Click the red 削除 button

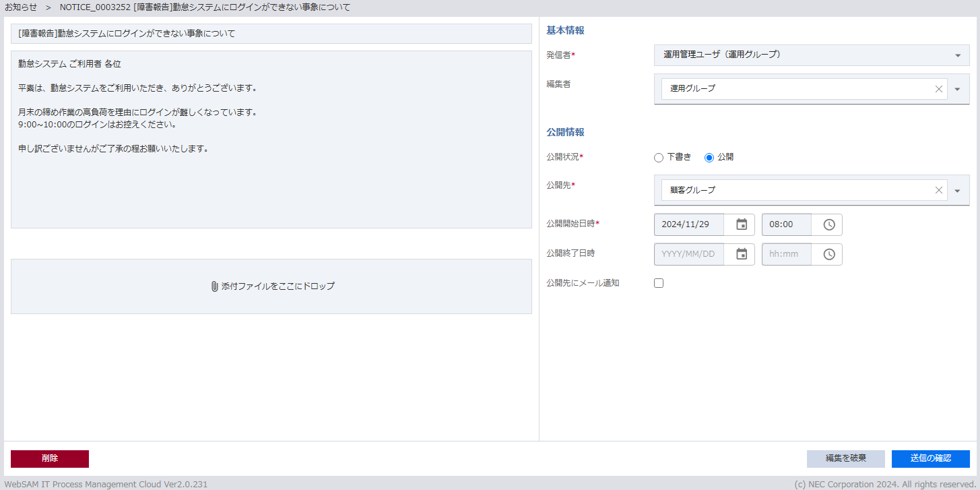[50, 458]
